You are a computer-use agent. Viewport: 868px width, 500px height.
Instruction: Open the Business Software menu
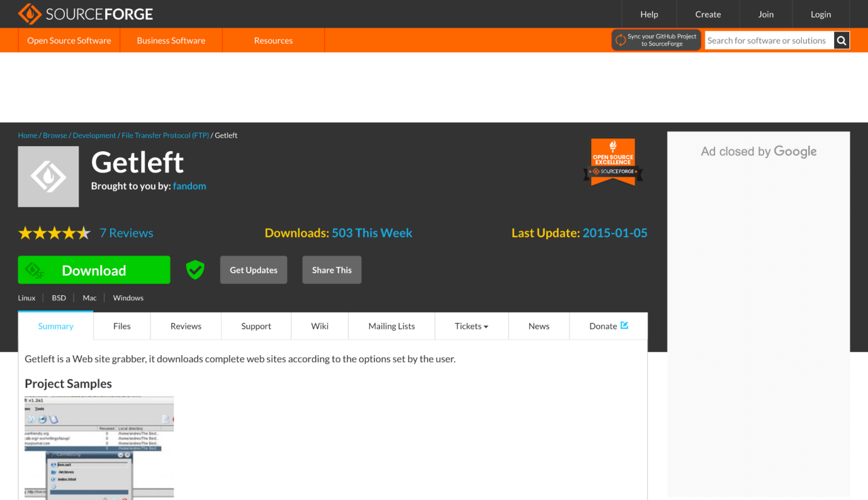pos(171,40)
